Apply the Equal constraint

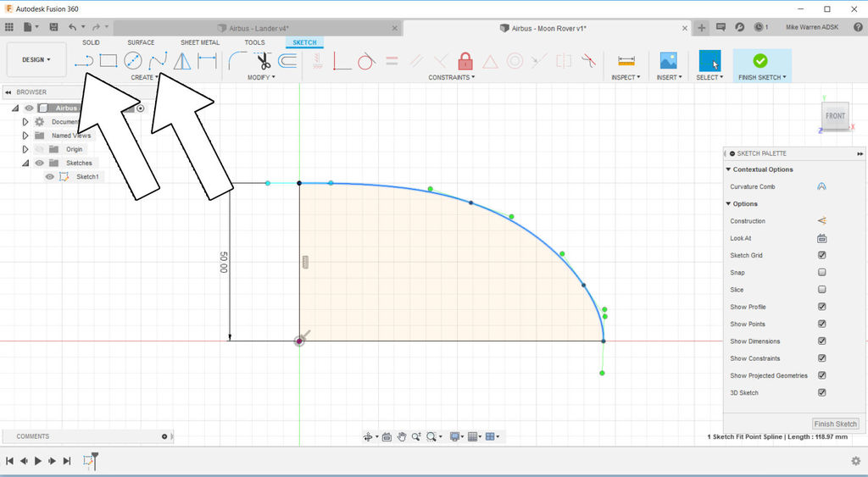[x=392, y=61]
